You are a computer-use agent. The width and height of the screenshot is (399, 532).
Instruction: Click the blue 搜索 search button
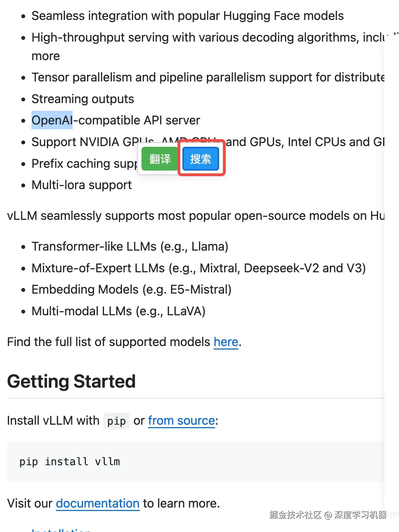(201, 159)
